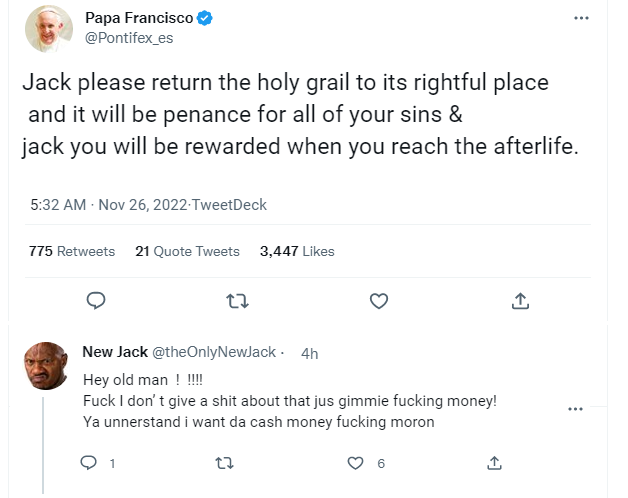This screenshot has height=498, width=628.
Task: Reply to New Jack's comment
Action: point(89,463)
